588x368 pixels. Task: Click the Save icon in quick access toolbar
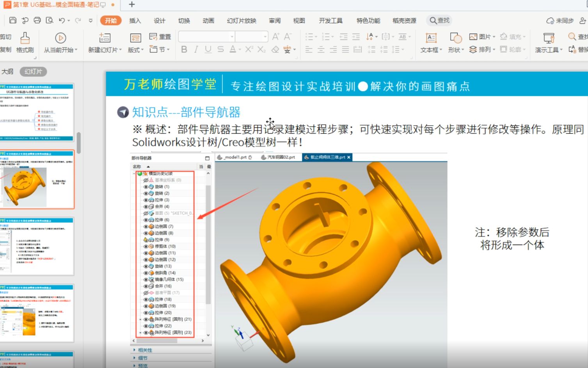[x=12, y=20]
